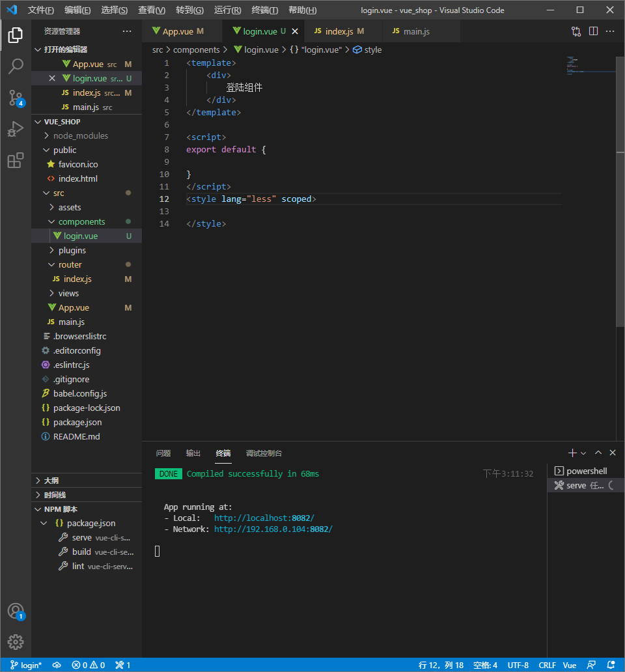The image size is (625, 672).
Task: Switch to the 问题 panel tab
Action: (x=163, y=453)
